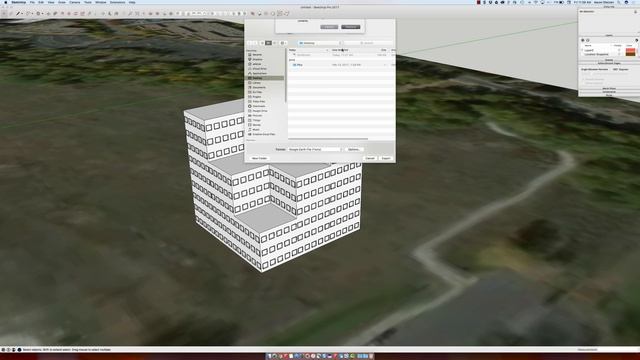The width and height of the screenshot is (640, 360).
Task: Open the Desktop location dropdown
Action: [x=320, y=43]
